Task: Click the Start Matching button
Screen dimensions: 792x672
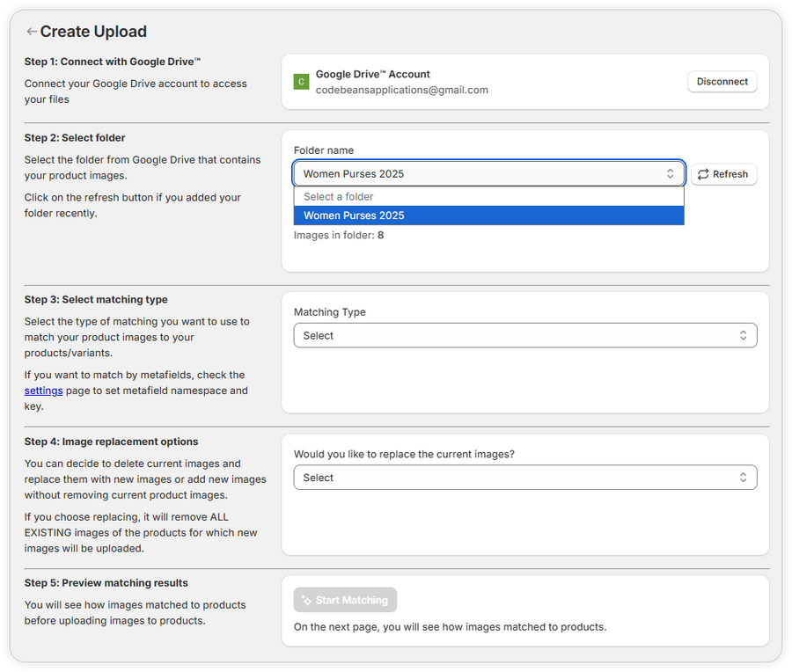Action: coord(345,600)
